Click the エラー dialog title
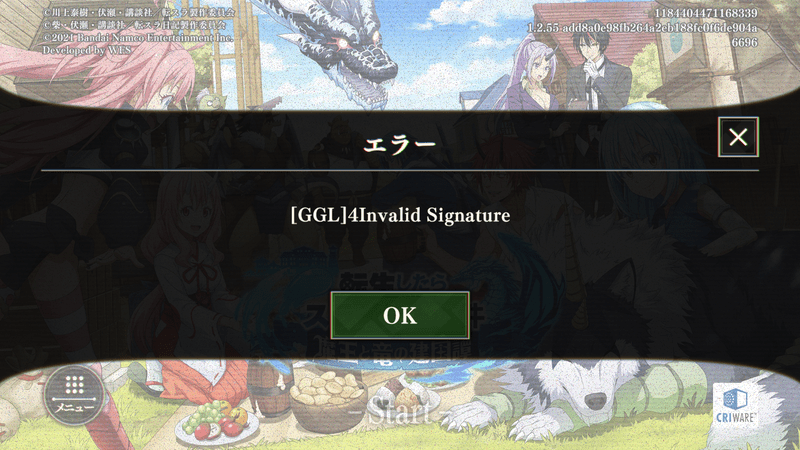Viewport: 800px width, 450px height. [x=400, y=144]
